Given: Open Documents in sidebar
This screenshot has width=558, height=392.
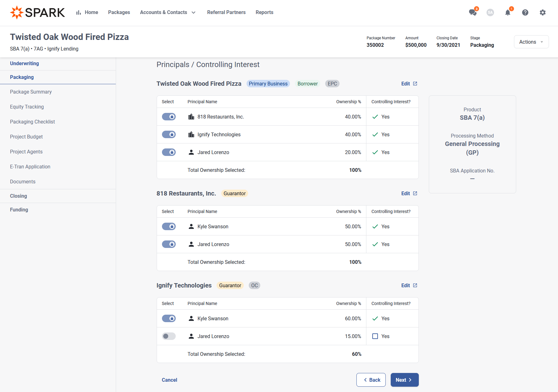Looking at the screenshot, I should coord(23,182).
